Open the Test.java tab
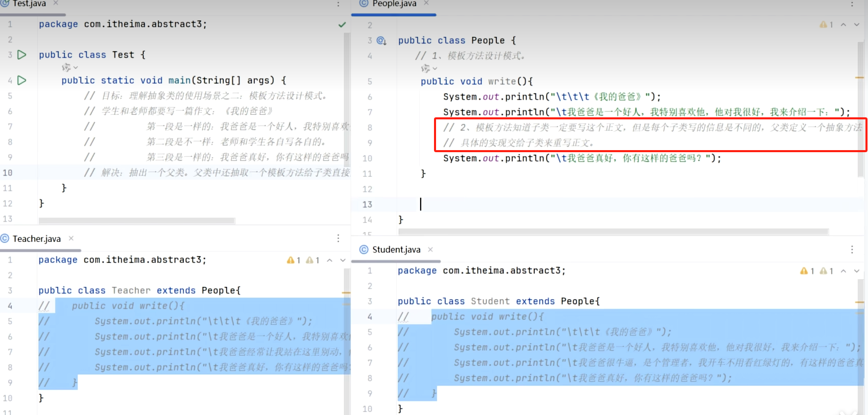The height and width of the screenshot is (415, 868). pyautogui.click(x=29, y=4)
